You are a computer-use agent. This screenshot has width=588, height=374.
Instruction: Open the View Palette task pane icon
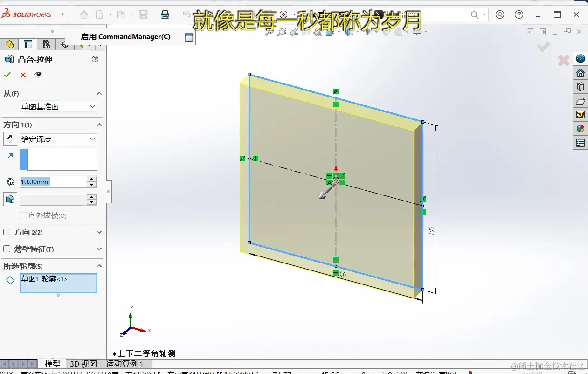(x=581, y=115)
